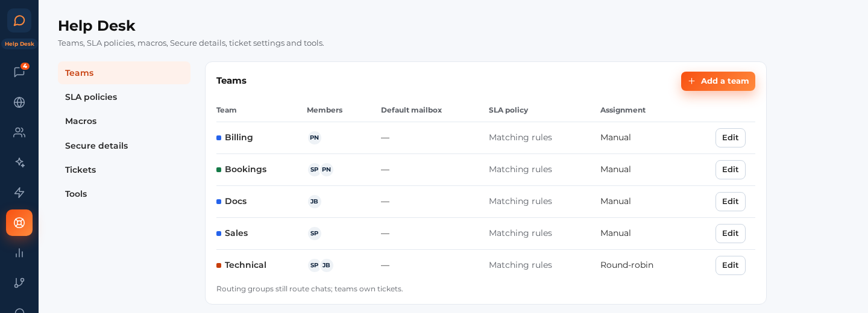Open the bar chart reports icon
Screen dimensions: 868x313
pos(19,253)
